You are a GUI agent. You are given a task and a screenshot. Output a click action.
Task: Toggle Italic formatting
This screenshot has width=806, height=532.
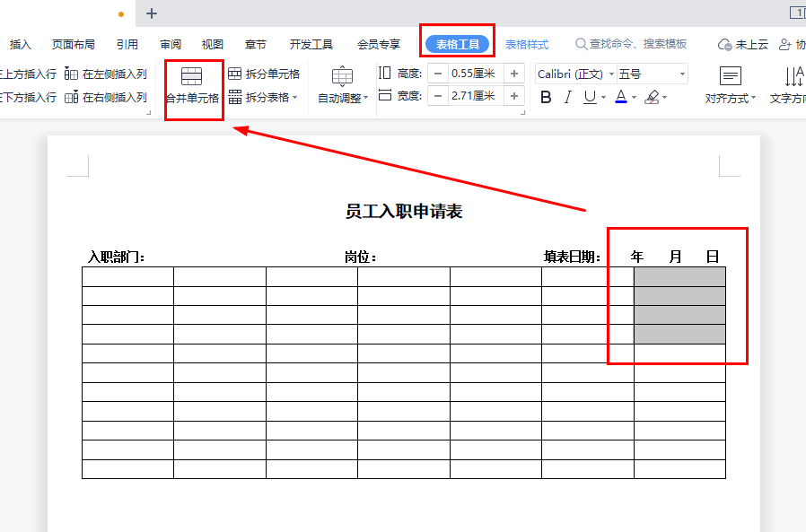pos(567,97)
